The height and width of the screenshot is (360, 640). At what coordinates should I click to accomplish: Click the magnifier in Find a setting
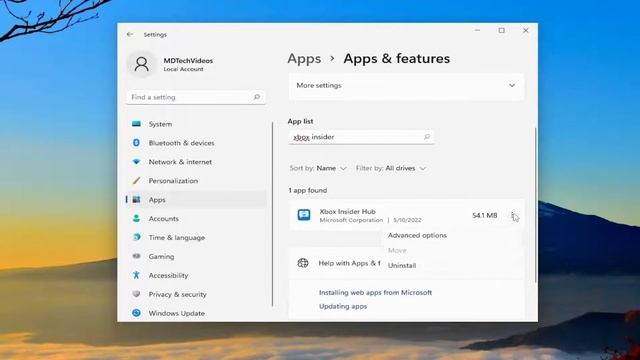[x=257, y=97]
